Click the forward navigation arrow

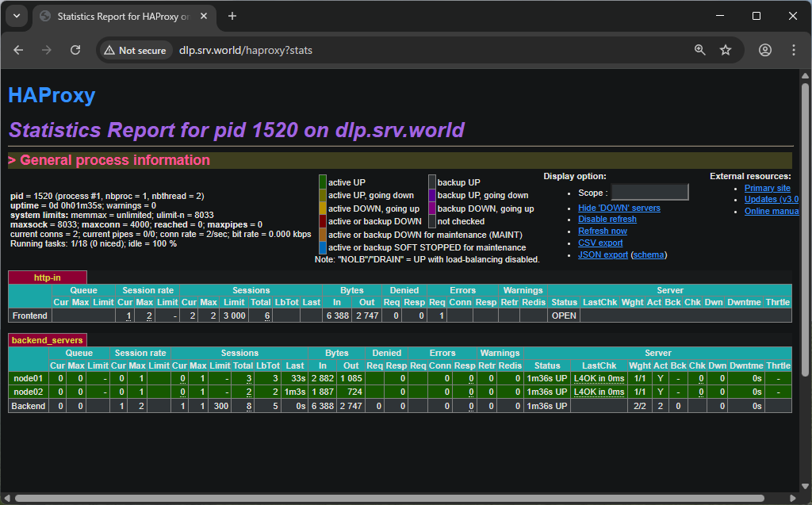pos(46,49)
